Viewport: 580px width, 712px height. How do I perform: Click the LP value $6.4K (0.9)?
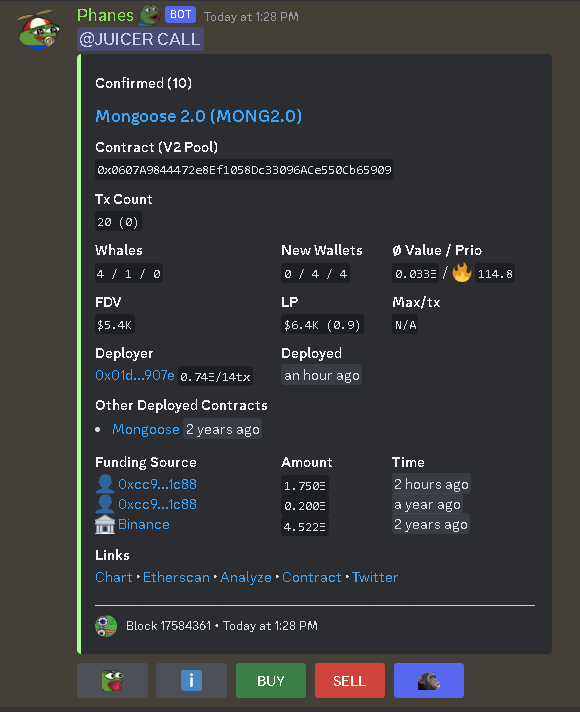[x=322, y=325]
